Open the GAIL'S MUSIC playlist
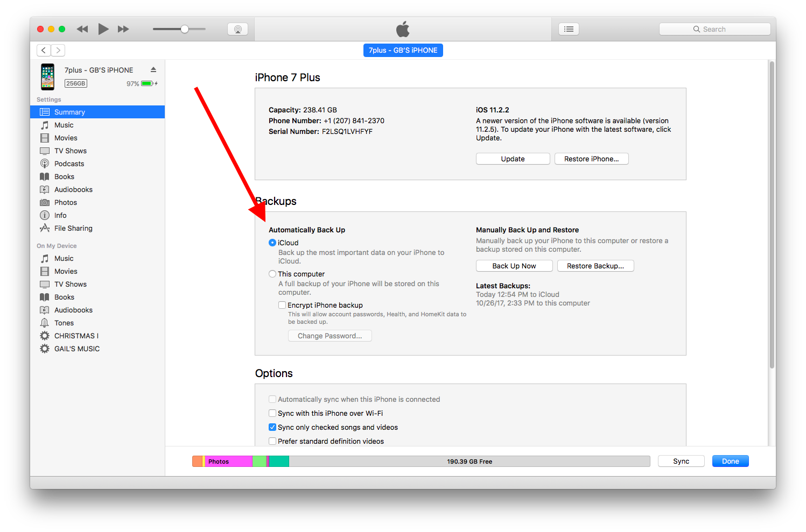 coord(97,349)
